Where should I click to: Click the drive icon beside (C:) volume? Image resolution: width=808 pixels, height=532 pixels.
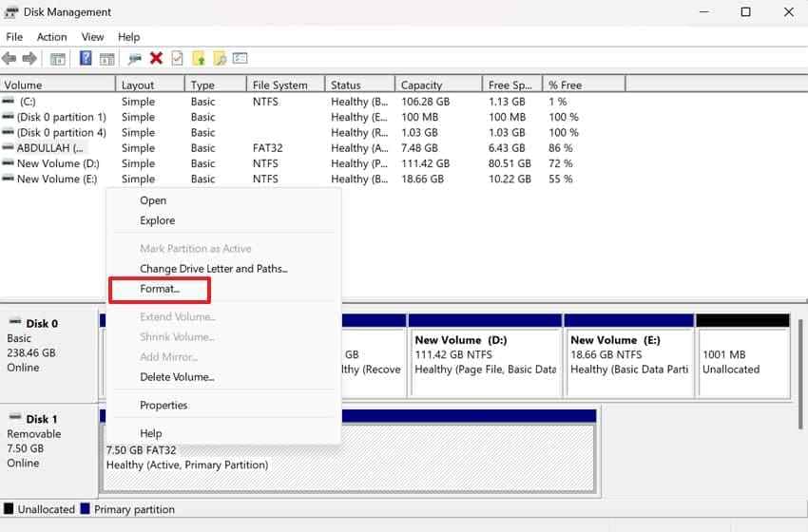(8, 102)
